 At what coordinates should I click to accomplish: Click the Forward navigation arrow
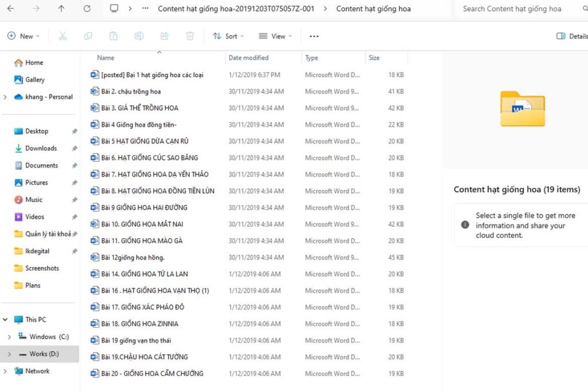point(36,9)
